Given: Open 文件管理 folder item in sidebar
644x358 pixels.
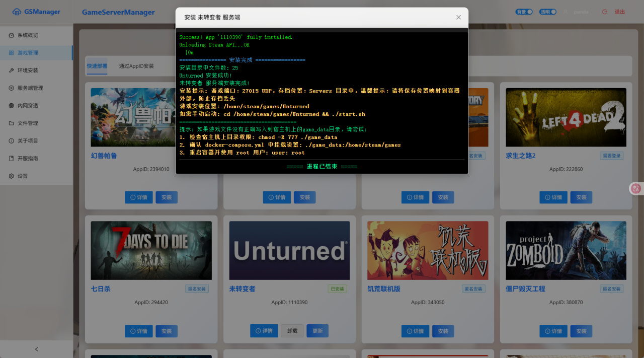Looking at the screenshot, I should (36, 123).
